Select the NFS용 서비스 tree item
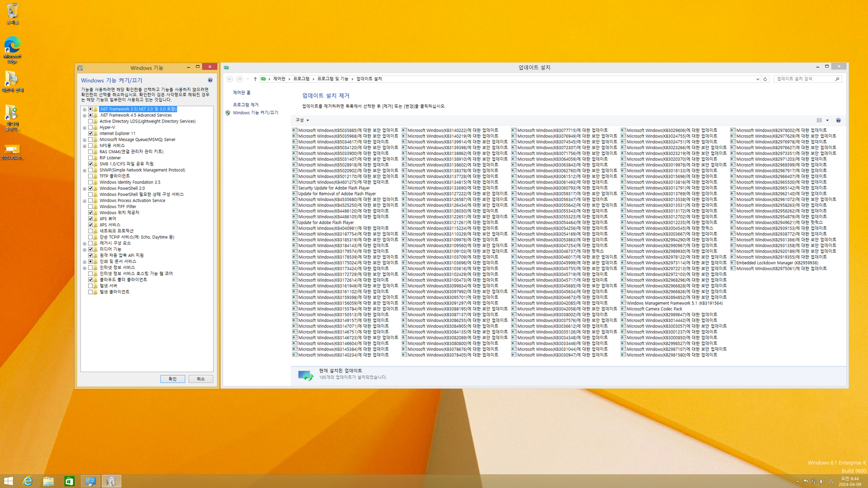This screenshot has width=868, height=488. [x=112, y=146]
